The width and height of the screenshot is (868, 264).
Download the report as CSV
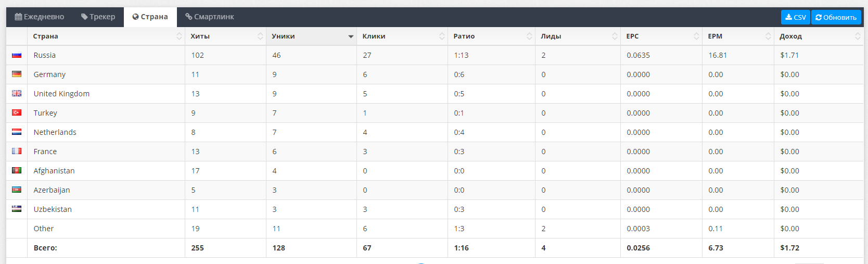tap(795, 17)
